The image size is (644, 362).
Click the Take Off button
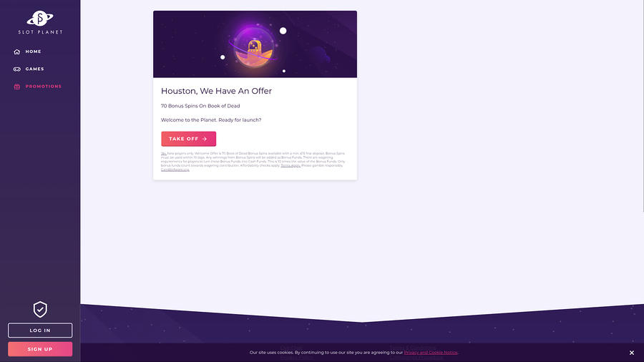[x=188, y=139]
